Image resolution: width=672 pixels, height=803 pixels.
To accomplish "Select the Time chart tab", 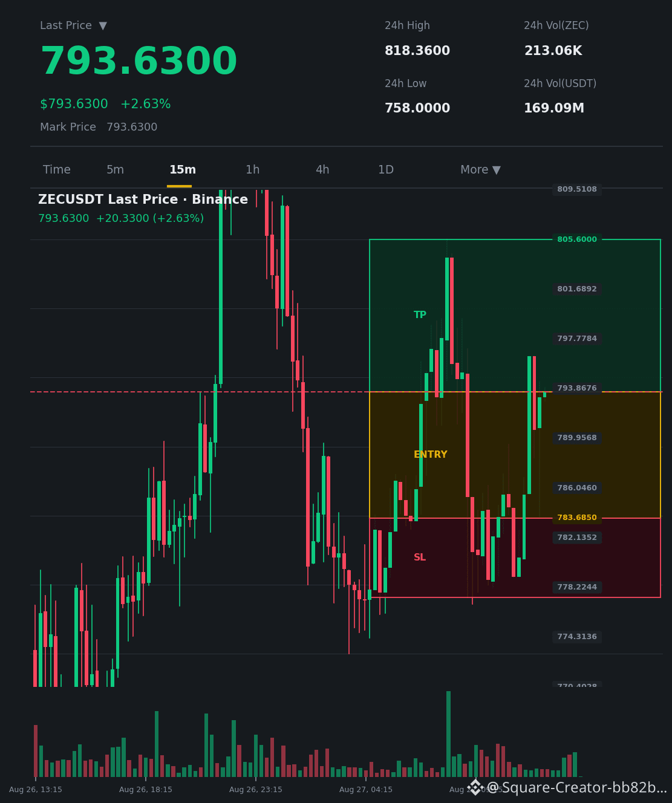I will tap(57, 170).
